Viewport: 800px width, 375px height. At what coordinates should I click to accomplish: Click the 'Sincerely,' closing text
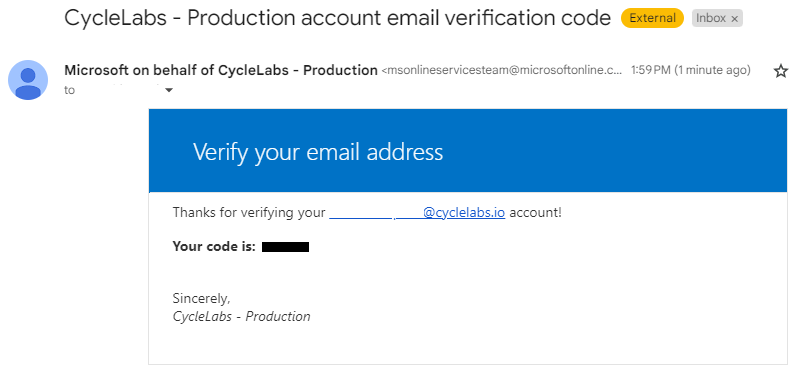tap(202, 298)
